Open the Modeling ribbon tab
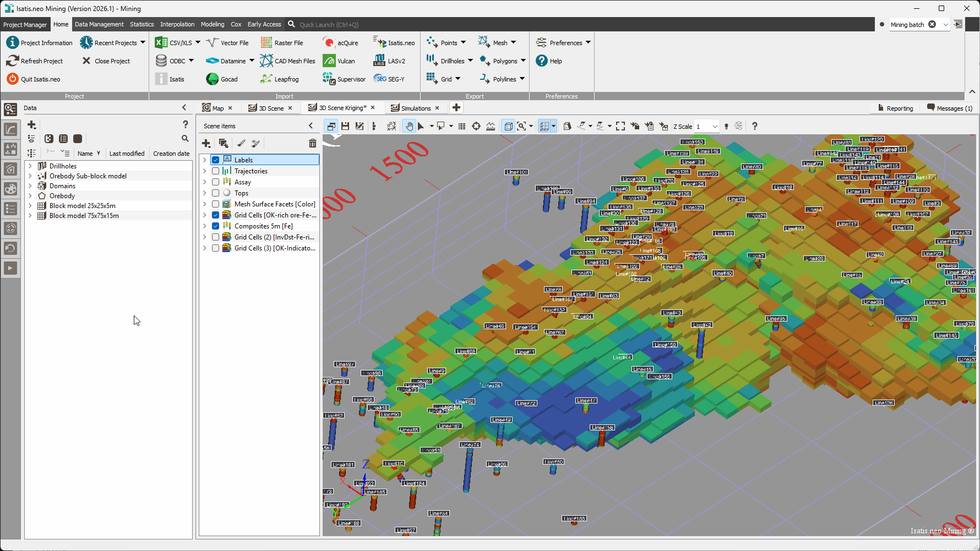The width and height of the screenshot is (980, 551). click(213, 24)
